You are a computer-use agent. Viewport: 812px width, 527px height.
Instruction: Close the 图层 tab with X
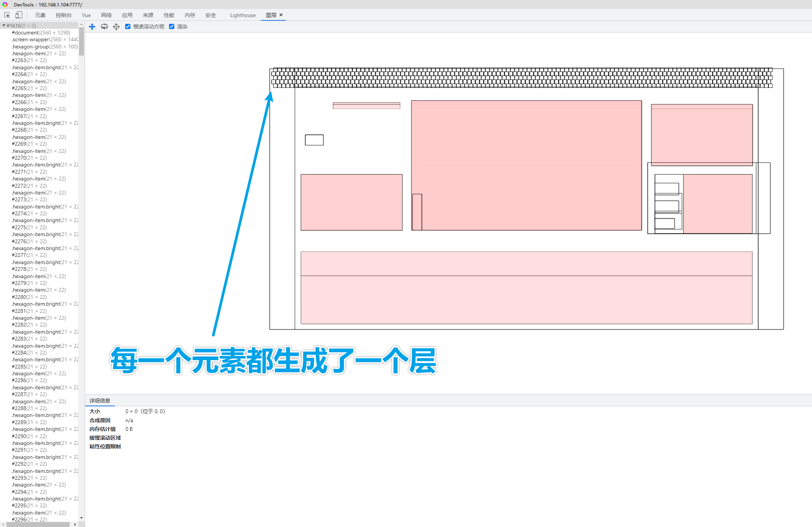pos(281,15)
